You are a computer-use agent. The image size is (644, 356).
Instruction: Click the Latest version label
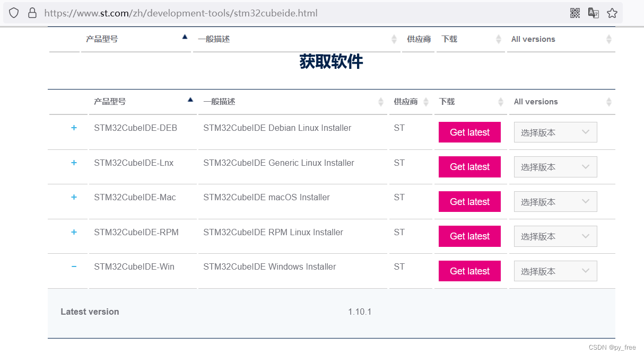point(90,311)
